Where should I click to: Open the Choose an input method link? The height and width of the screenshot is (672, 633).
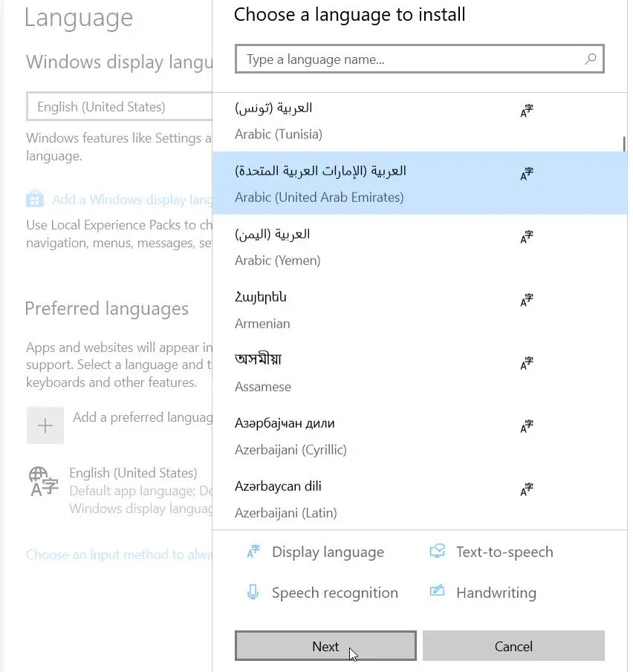(104, 554)
